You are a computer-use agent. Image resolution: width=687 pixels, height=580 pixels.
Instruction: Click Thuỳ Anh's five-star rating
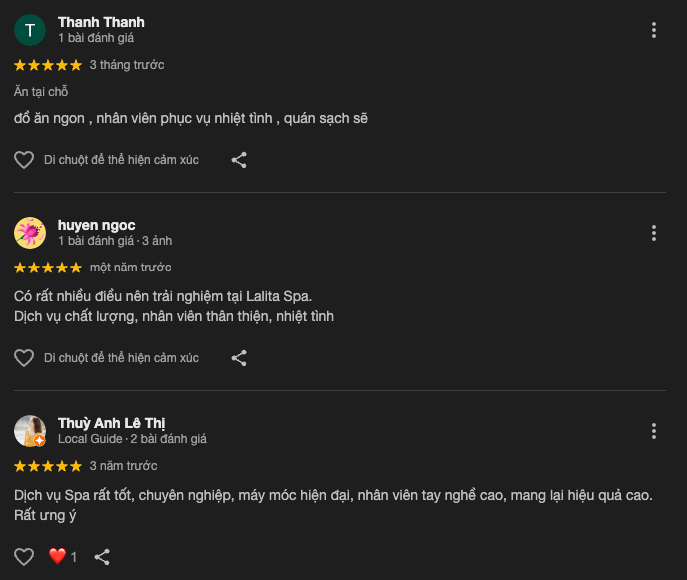(48, 466)
